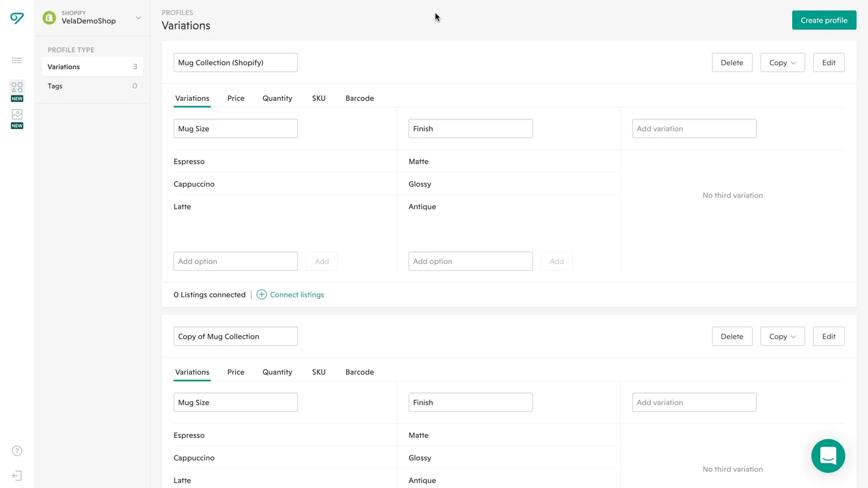Open the help question mark icon
Screen dimensions: 868x488
coord(17,451)
